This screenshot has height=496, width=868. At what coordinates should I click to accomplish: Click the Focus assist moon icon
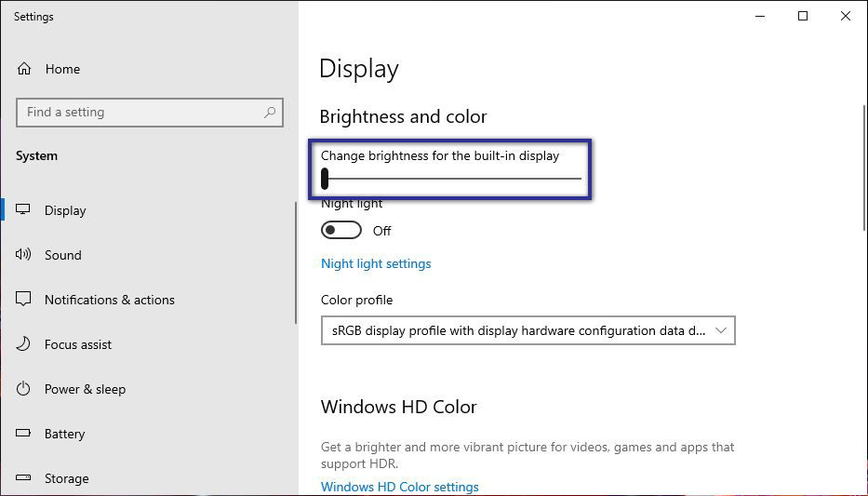tap(24, 344)
